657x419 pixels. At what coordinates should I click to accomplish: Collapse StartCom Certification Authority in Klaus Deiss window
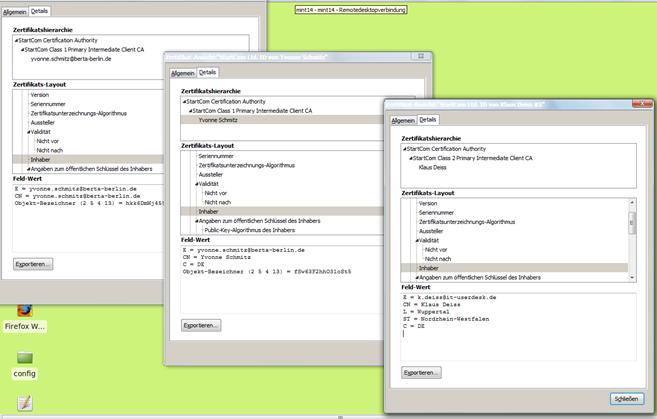(x=404, y=149)
